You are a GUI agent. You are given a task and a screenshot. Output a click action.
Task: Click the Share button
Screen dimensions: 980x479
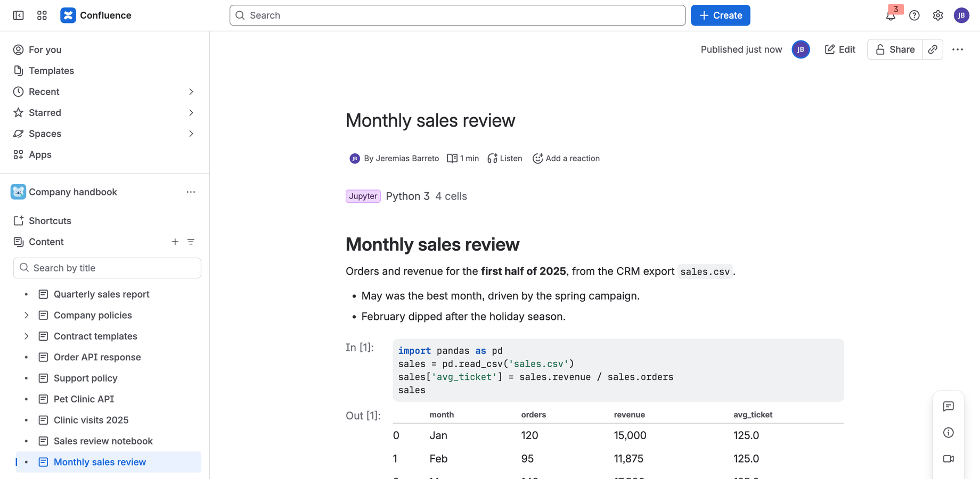coord(895,49)
